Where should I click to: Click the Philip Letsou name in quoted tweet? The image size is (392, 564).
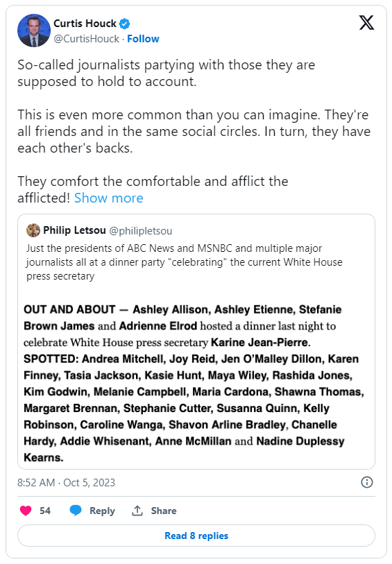[x=74, y=230]
